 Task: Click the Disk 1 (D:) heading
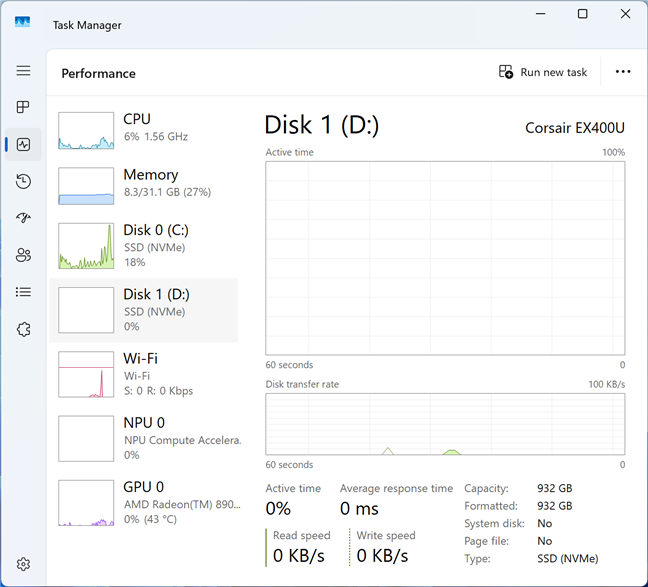click(x=322, y=125)
